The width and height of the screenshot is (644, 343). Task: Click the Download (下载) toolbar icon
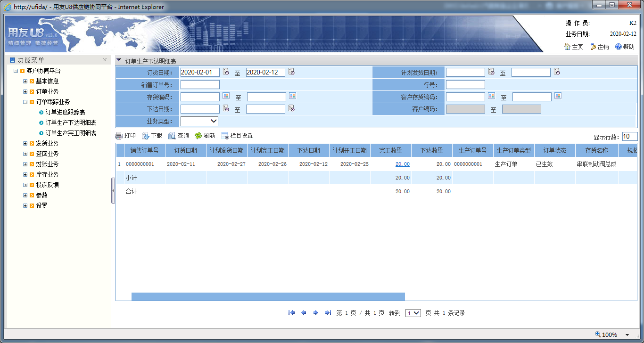coord(146,136)
